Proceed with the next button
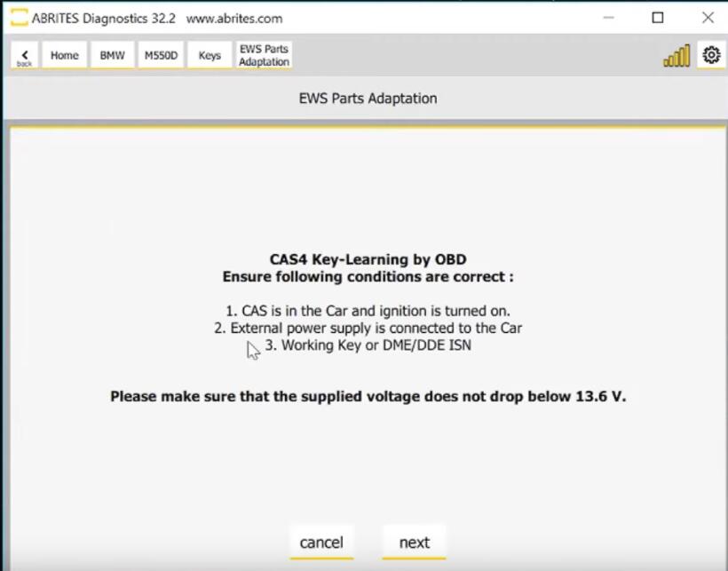Viewport: 728px width, 571px height. coord(414,543)
